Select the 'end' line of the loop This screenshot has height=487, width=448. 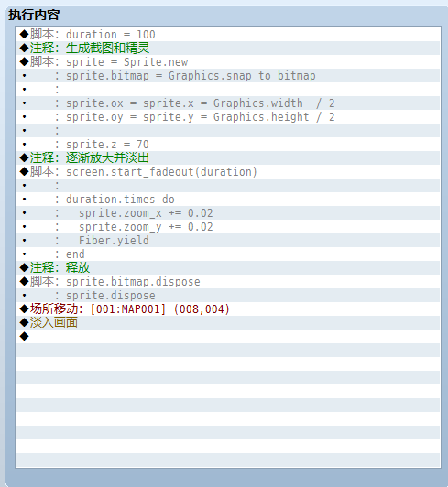pyautogui.click(x=228, y=254)
